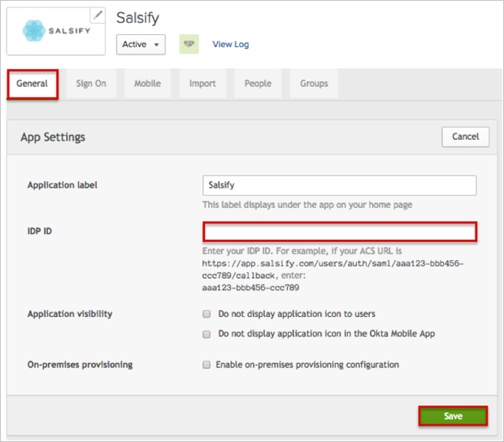The height and width of the screenshot is (442, 504).
Task: Click the App Settings section header
Action: coord(53,137)
